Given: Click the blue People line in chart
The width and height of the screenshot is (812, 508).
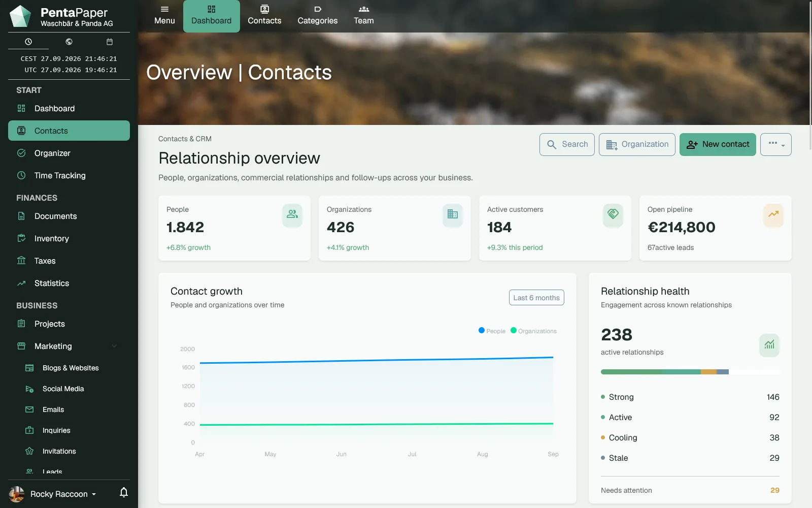Looking at the screenshot, I should tap(377, 360).
